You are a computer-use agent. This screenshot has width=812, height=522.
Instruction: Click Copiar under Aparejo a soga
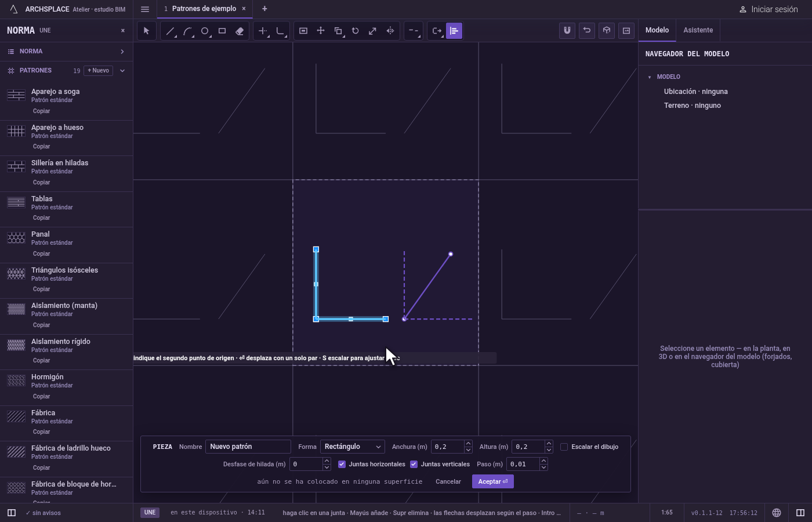point(41,111)
